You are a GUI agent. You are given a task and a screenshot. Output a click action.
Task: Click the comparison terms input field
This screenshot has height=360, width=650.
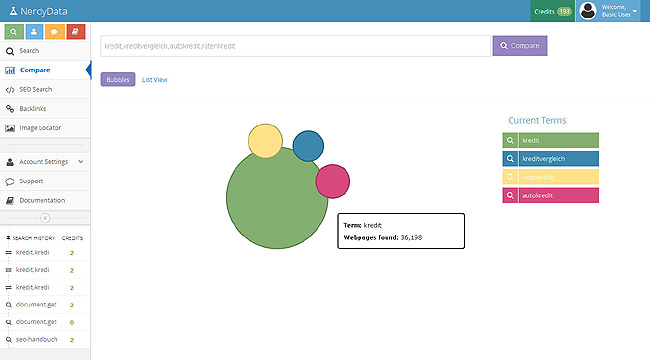click(295, 46)
